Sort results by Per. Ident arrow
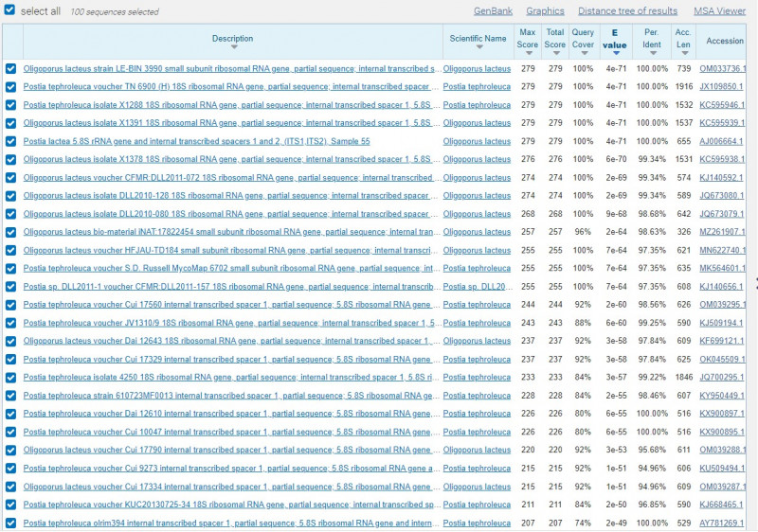758x532 pixels. pyautogui.click(x=651, y=53)
